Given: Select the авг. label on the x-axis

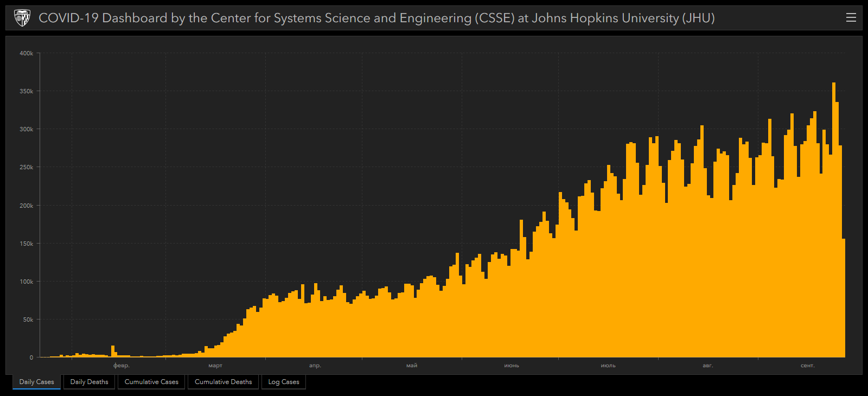Looking at the screenshot, I should tap(708, 366).
